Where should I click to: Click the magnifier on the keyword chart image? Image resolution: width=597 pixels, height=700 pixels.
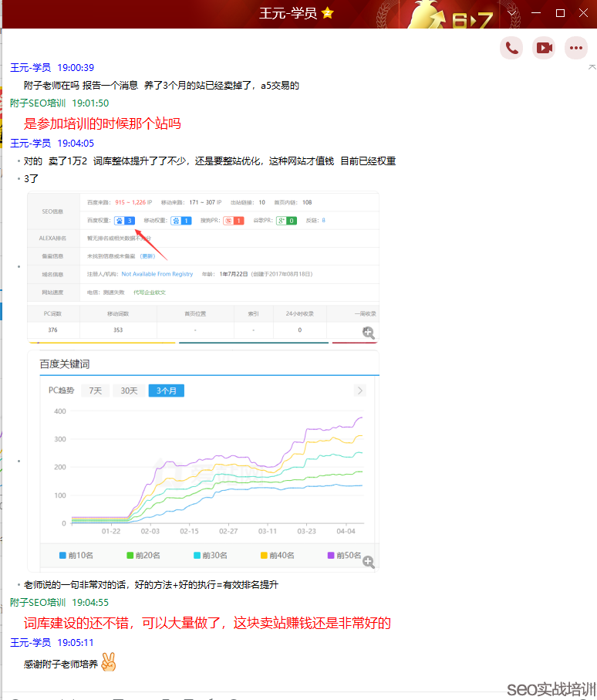(369, 562)
